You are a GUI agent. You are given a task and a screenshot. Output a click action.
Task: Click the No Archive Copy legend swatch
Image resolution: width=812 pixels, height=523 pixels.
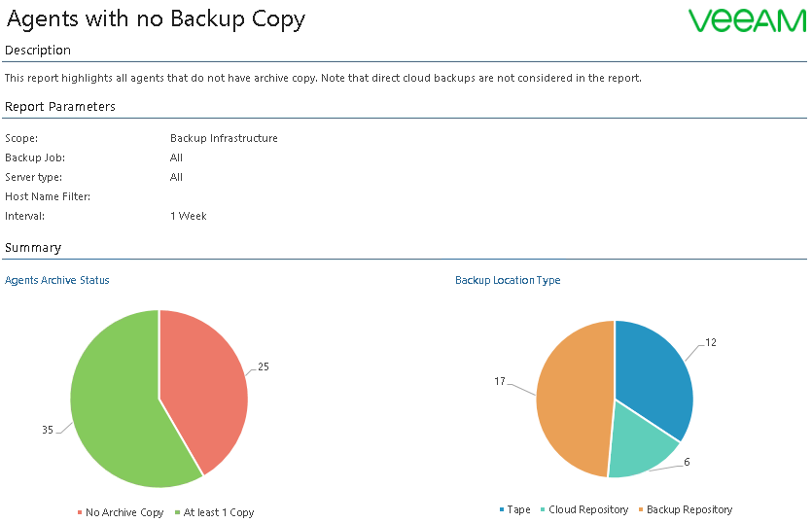(80, 512)
